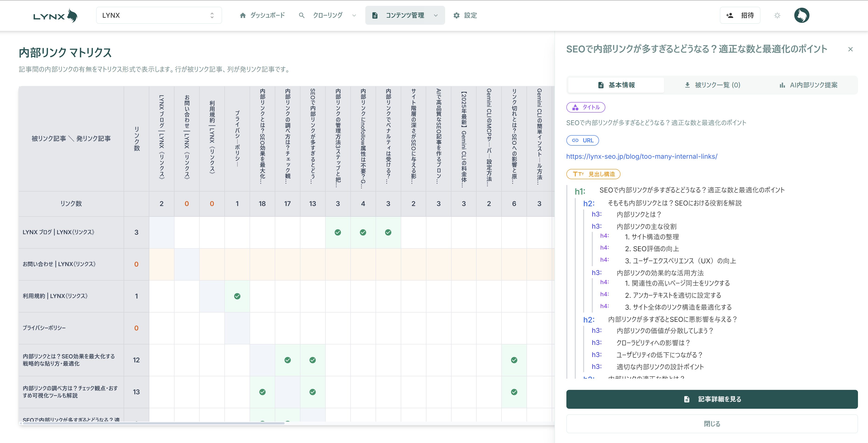Switch to AI内部リンク提案 tab
The image size is (868, 443).
pyautogui.click(x=809, y=85)
